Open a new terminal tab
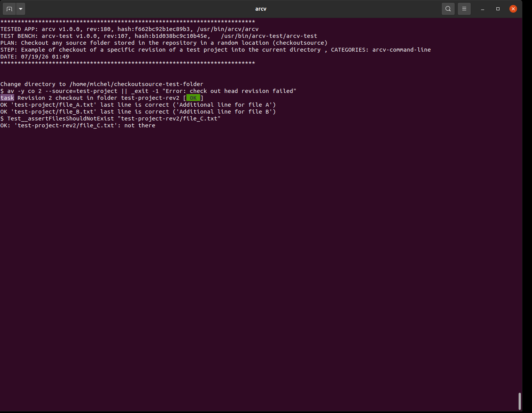Image resolution: width=532 pixels, height=413 pixels. [9, 8]
